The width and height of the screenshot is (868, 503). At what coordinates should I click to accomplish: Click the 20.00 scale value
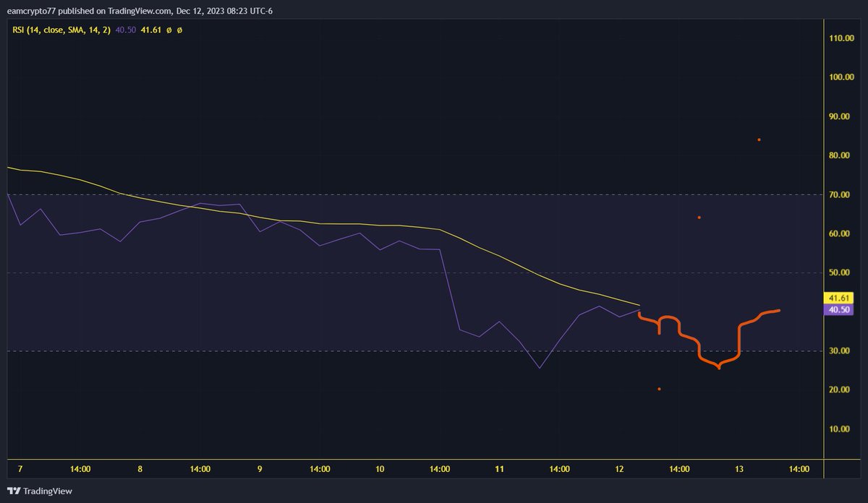point(839,390)
